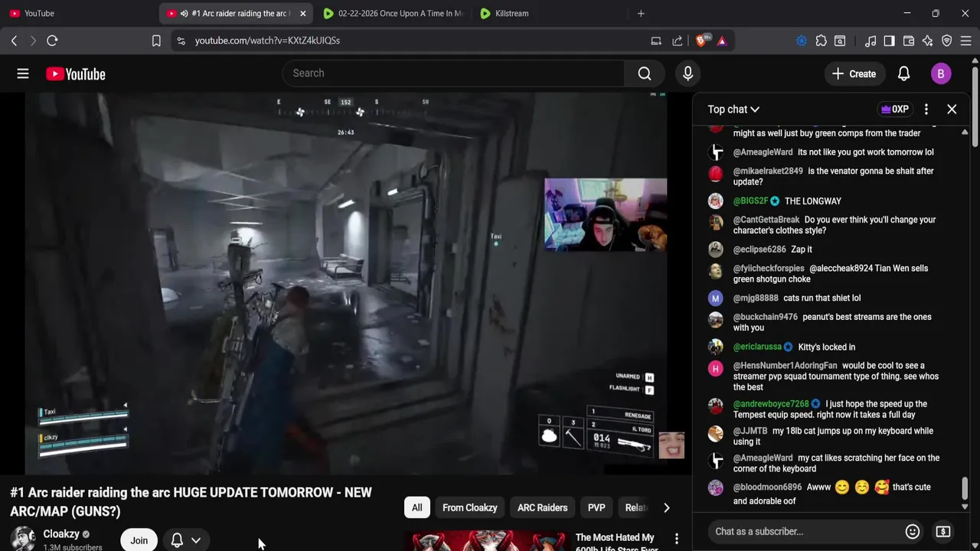Screen dimensions: 980x551
Task: Click the video player to pause
Action: pyautogui.click(x=346, y=283)
